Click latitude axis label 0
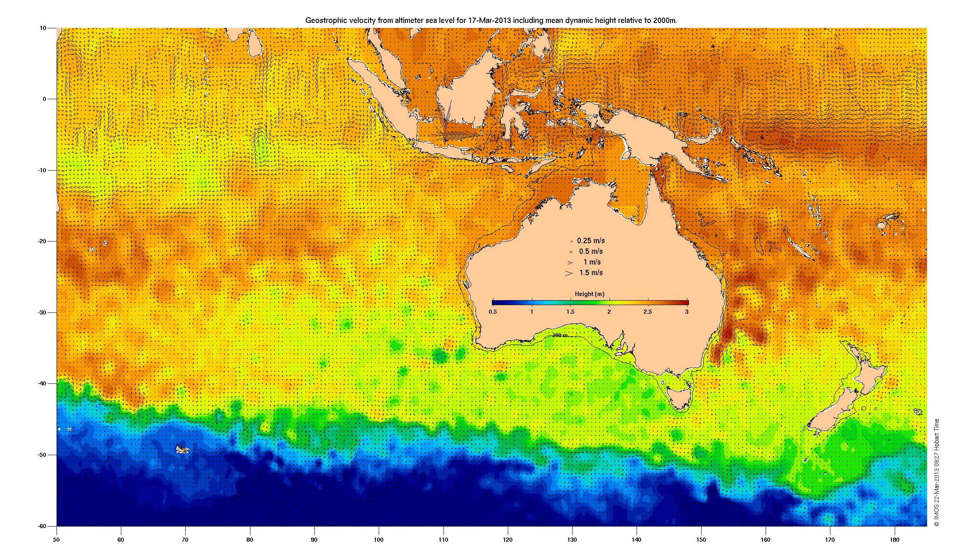The width and height of the screenshot is (980, 554). tap(45, 99)
